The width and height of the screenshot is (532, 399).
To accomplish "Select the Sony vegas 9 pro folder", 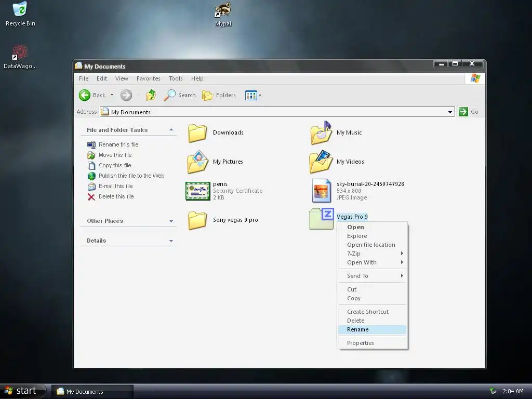I will [197, 220].
